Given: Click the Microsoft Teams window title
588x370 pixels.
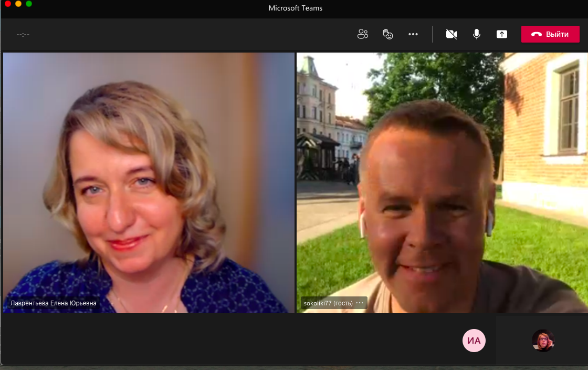Looking at the screenshot, I should click(x=295, y=8).
